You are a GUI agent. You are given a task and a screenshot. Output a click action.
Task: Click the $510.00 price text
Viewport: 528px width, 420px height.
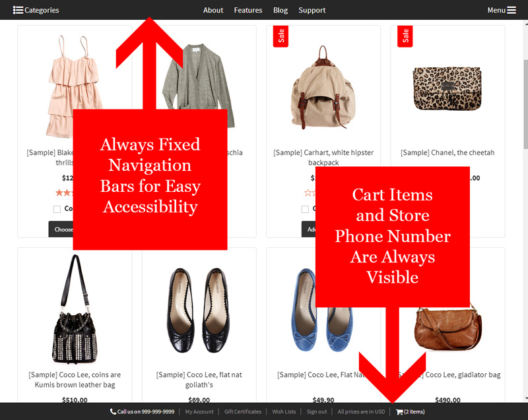click(x=75, y=400)
